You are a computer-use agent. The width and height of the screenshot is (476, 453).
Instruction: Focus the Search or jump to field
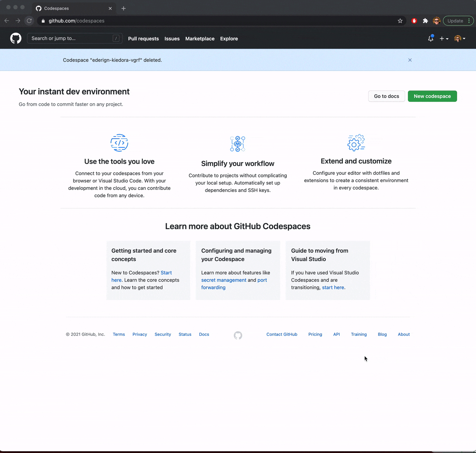click(74, 38)
